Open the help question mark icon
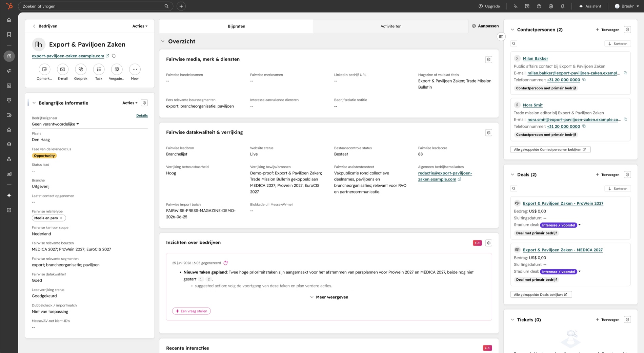The image size is (644, 353). pyautogui.click(x=539, y=6)
